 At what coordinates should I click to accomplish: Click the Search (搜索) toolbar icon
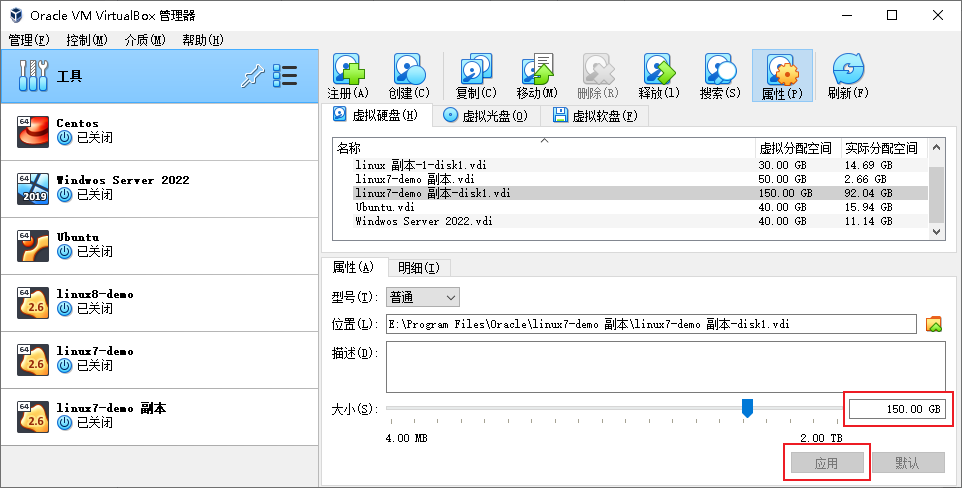pos(720,76)
